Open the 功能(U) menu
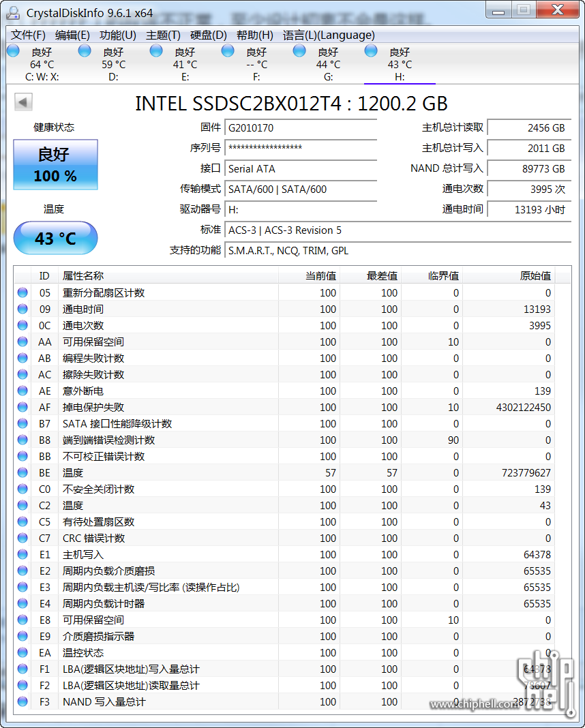This screenshot has width=585, height=728. click(x=118, y=35)
